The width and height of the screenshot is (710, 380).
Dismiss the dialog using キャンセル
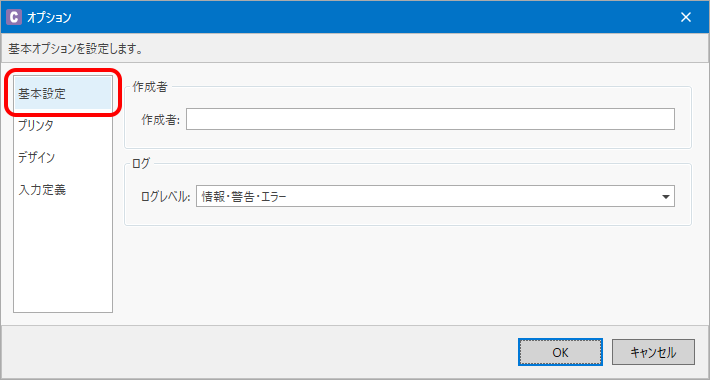[x=653, y=352]
